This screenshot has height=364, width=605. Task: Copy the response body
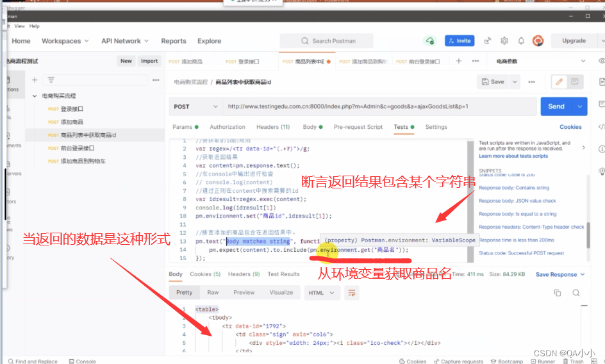tap(557, 293)
